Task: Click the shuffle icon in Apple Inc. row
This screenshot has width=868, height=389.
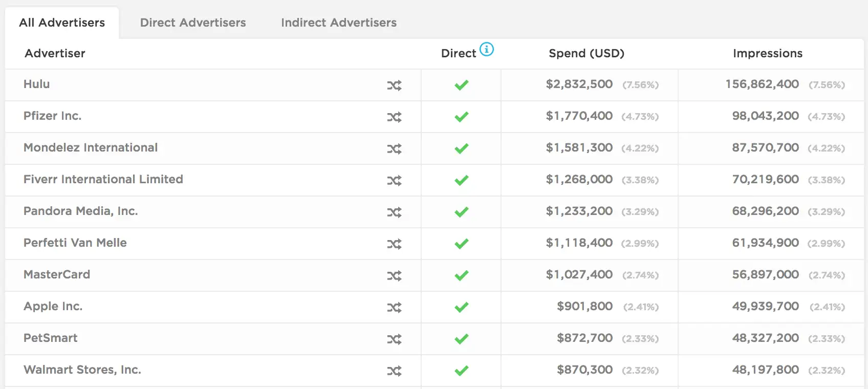Action: click(x=394, y=308)
